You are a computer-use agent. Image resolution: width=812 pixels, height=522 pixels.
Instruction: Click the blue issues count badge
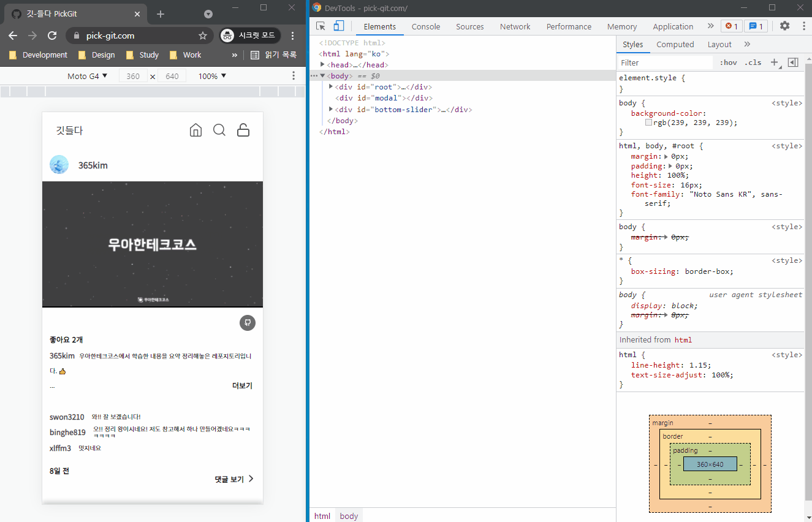tap(755, 26)
